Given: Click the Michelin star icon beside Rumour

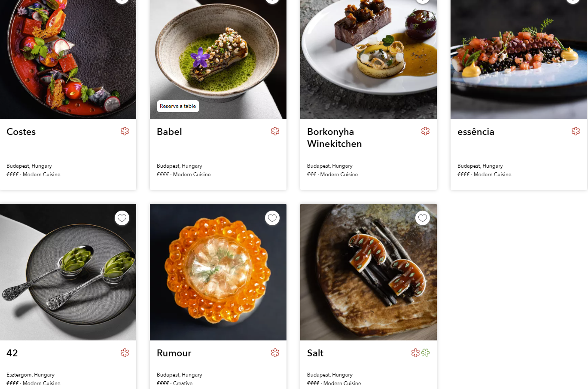Looking at the screenshot, I should [x=275, y=353].
